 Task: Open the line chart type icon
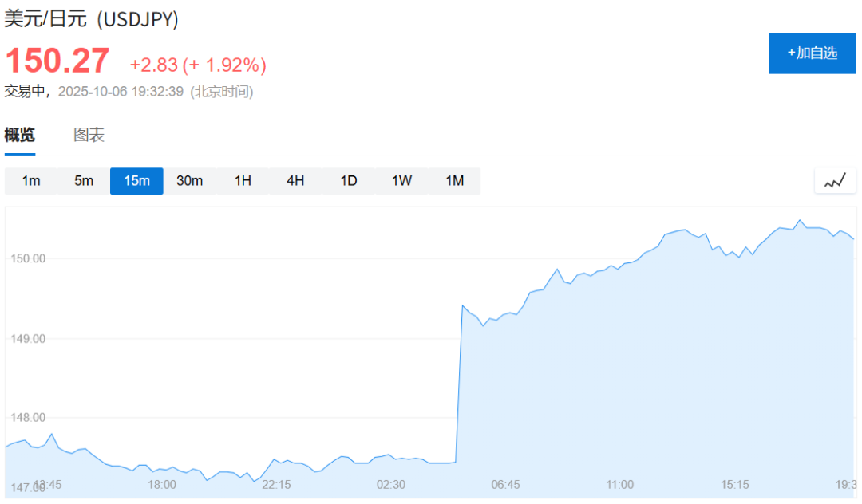(x=835, y=181)
